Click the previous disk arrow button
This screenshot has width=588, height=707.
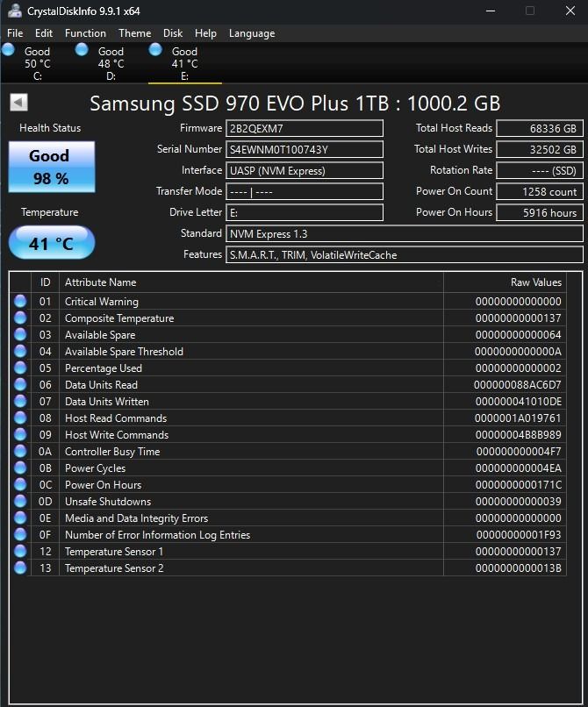pos(18,103)
